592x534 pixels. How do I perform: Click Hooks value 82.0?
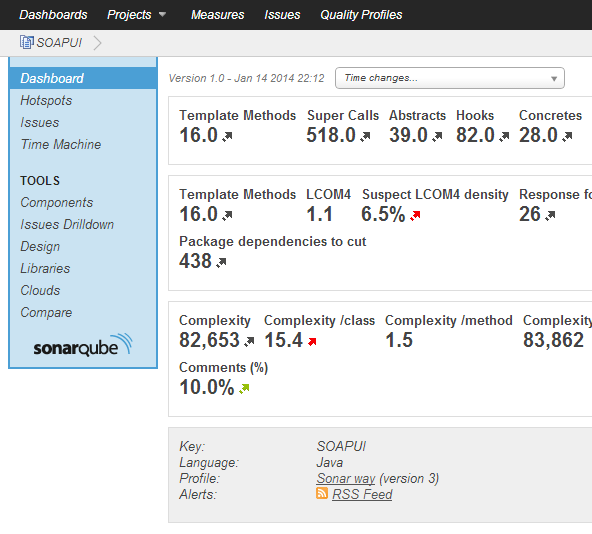pos(475,135)
